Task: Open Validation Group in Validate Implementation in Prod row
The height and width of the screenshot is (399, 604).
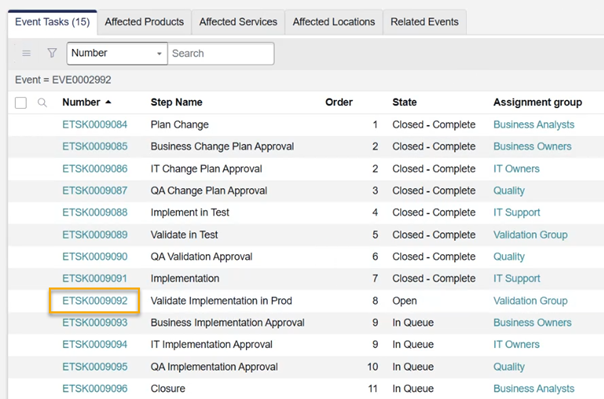Action: click(531, 301)
